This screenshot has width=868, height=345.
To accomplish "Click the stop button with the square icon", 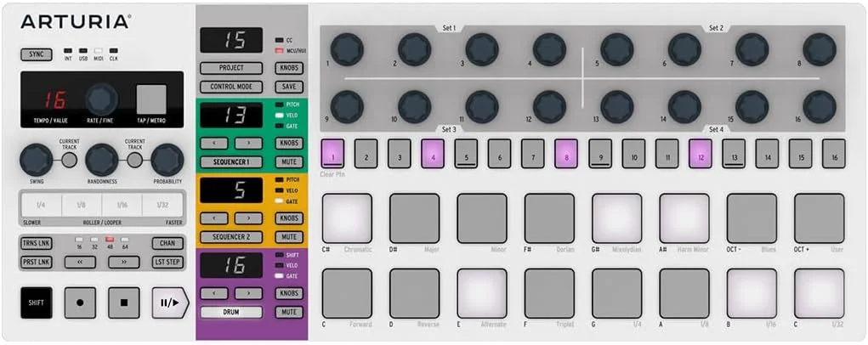I will (124, 303).
